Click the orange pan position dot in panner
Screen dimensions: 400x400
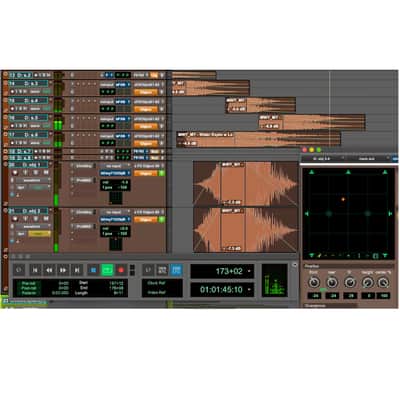pos(343,199)
